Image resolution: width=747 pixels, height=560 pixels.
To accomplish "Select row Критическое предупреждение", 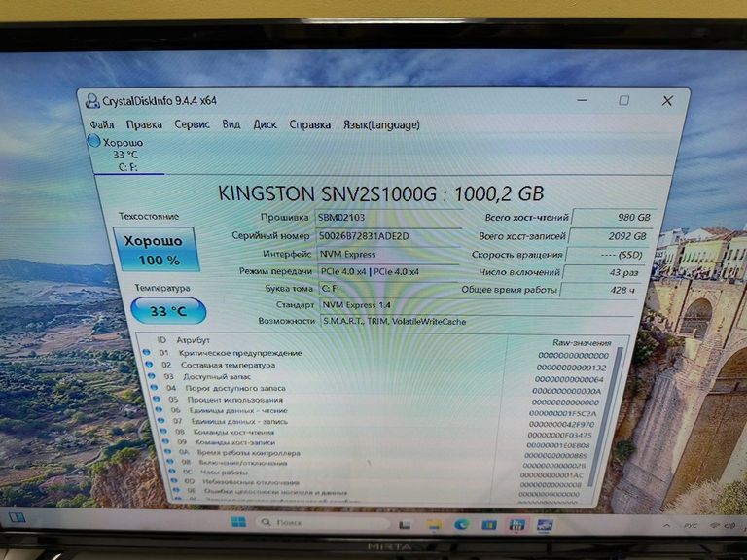I will pyautogui.click(x=376, y=354).
